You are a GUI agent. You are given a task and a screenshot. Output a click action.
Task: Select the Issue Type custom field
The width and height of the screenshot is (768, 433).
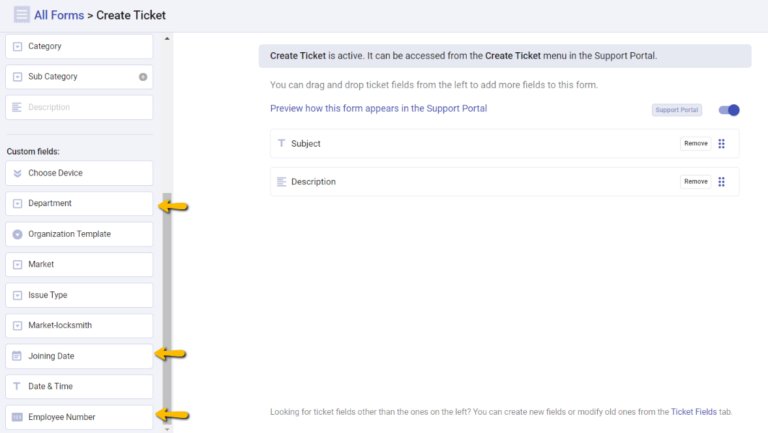[x=79, y=295]
